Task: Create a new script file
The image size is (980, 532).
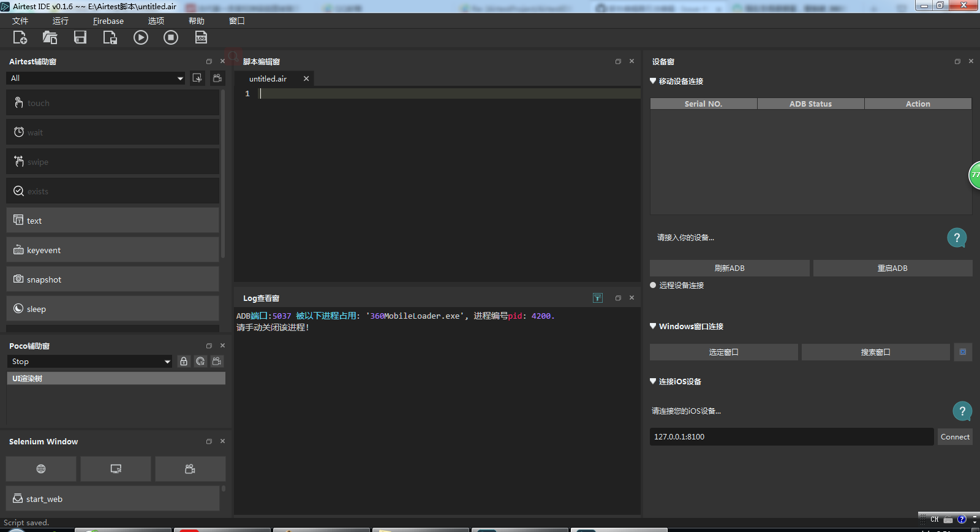Action: [20, 37]
